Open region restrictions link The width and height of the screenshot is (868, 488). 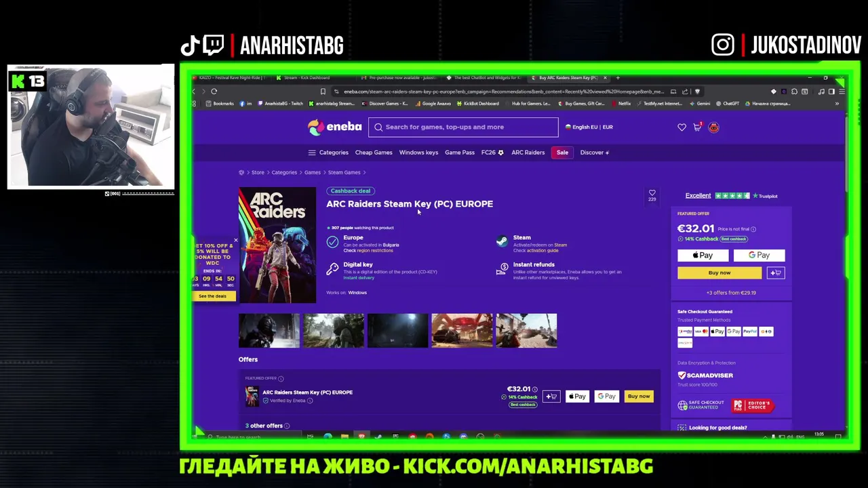[375, 251]
